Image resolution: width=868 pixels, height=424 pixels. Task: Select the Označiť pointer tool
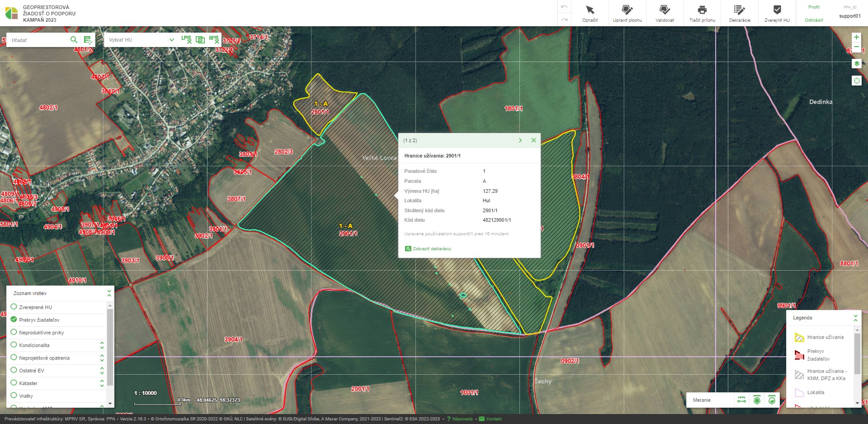click(590, 13)
